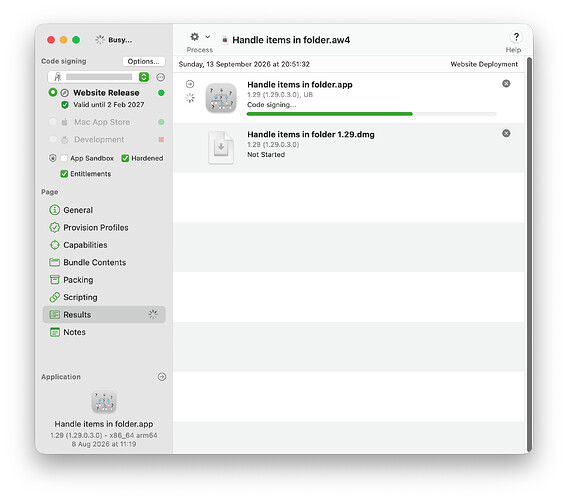Select the Results page

(x=104, y=315)
